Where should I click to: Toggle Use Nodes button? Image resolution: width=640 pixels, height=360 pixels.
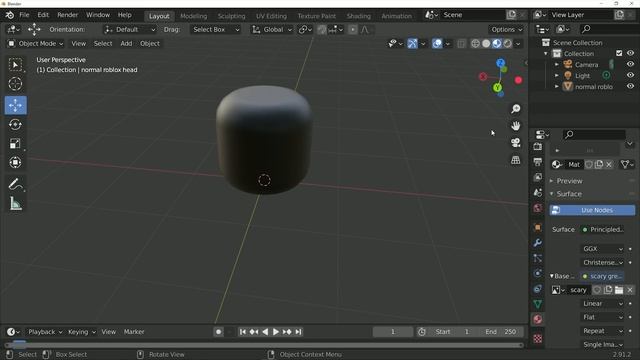[x=592, y=210]
